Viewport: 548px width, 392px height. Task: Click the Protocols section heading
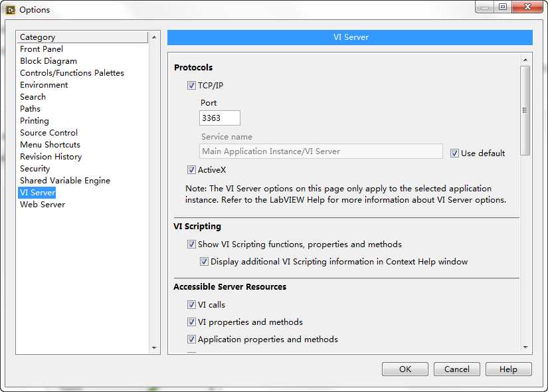point(193,67)
